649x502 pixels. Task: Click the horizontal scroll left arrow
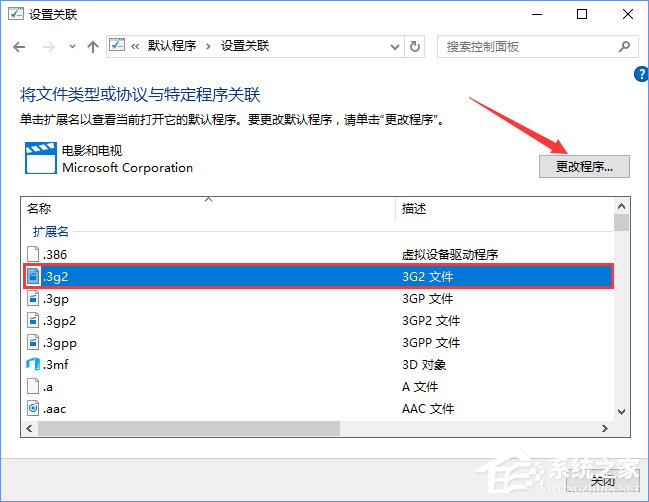(29, 428)
